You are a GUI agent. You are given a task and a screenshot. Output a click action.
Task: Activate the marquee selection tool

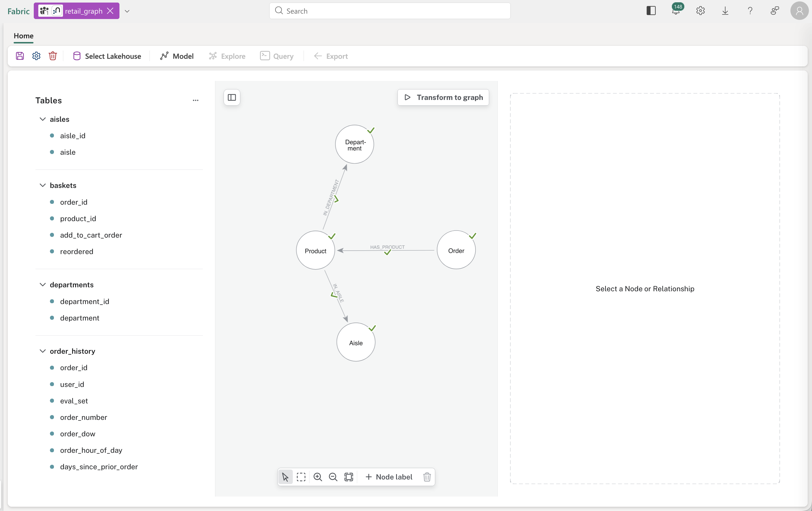click(x=301, y=477)
